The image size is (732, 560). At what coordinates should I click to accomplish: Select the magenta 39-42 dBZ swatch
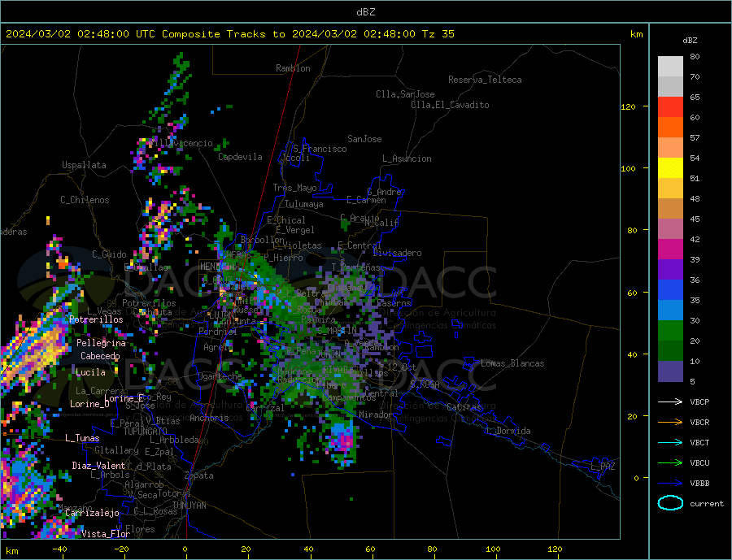pyautogui.click(x=670, y=250)
